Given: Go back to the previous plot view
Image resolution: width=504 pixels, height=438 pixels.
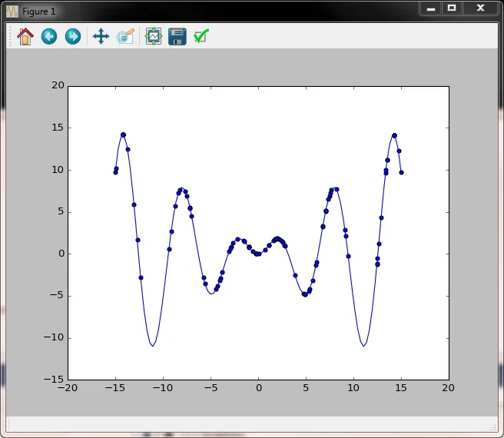Looking at the screenshot, I should pos(49,36).
